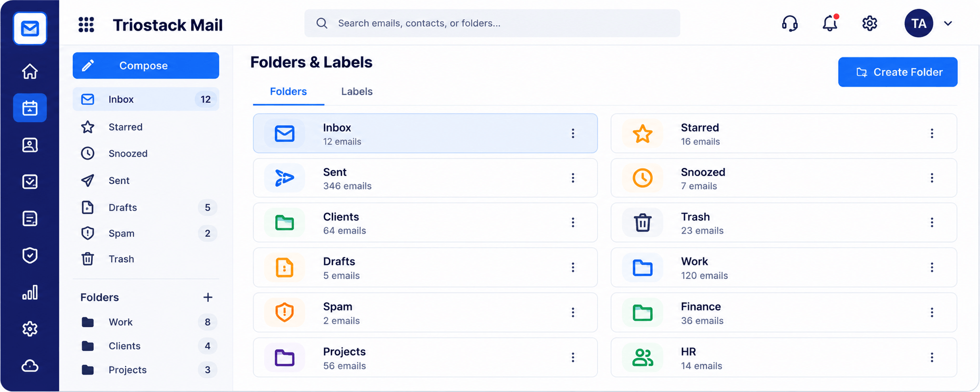Open options menu for Starred folder card
Screen dimensions: 980x392
[x=932, y=133]
